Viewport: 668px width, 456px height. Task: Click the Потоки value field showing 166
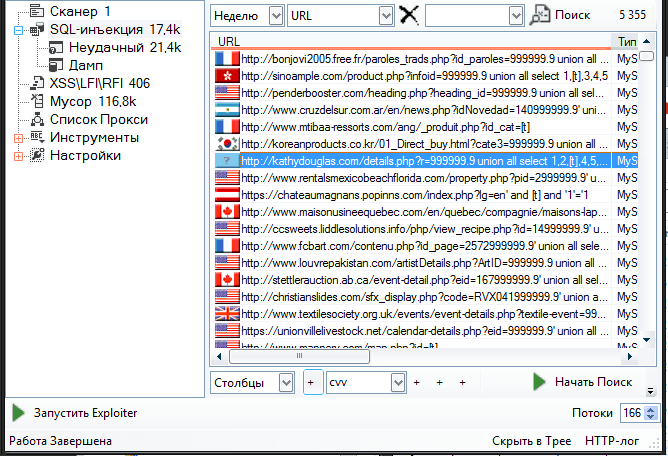point(632,413)
